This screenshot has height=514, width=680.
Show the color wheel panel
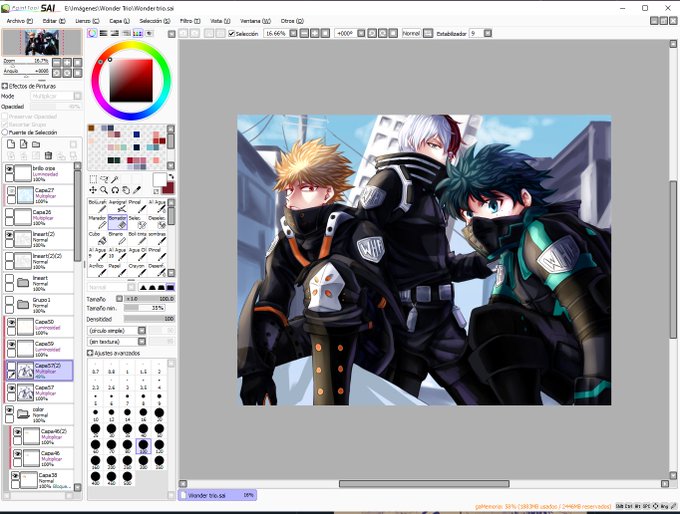pyautogui.click(x=92, y=33)
